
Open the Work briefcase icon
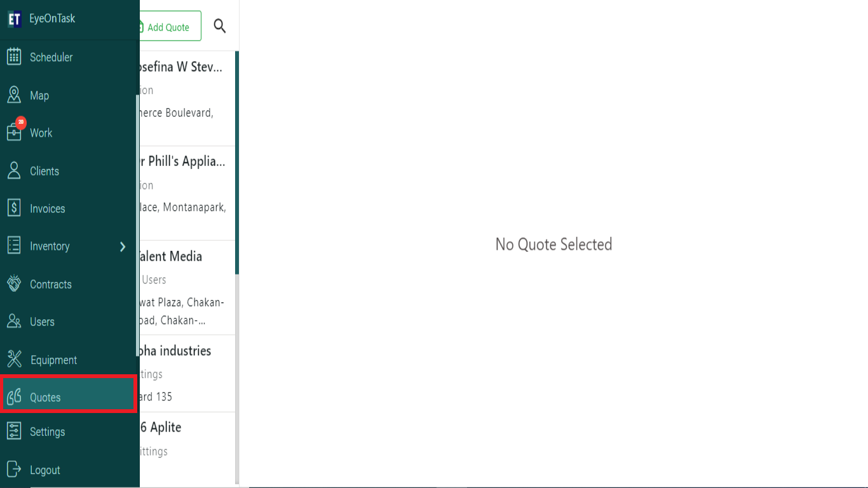tap(14, 132)
